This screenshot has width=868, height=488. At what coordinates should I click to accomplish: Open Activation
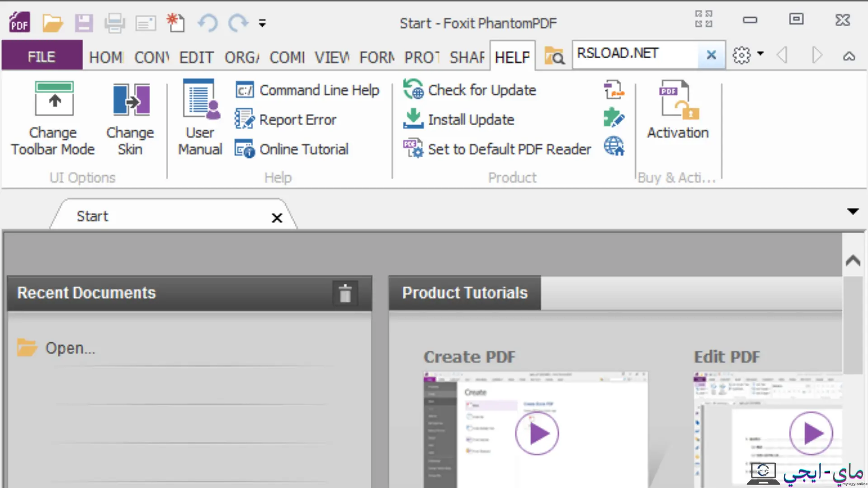678,110
